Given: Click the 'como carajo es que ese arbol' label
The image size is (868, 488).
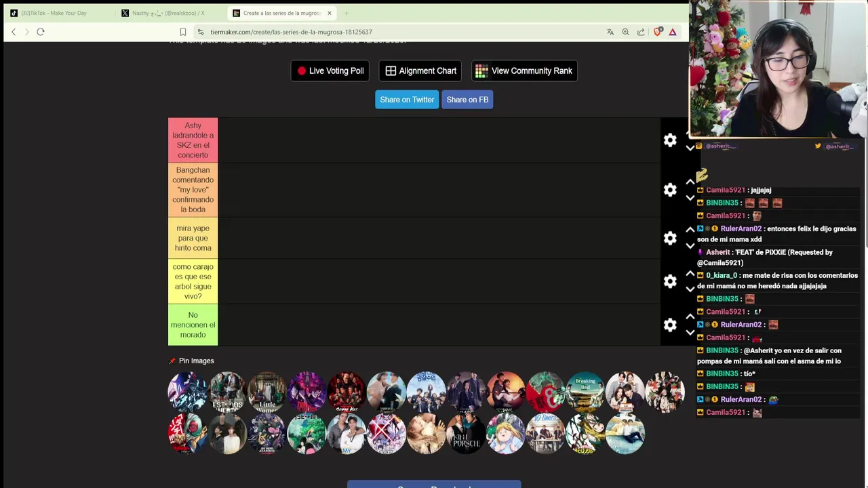Looking at the screenshot, I should 193,281.
